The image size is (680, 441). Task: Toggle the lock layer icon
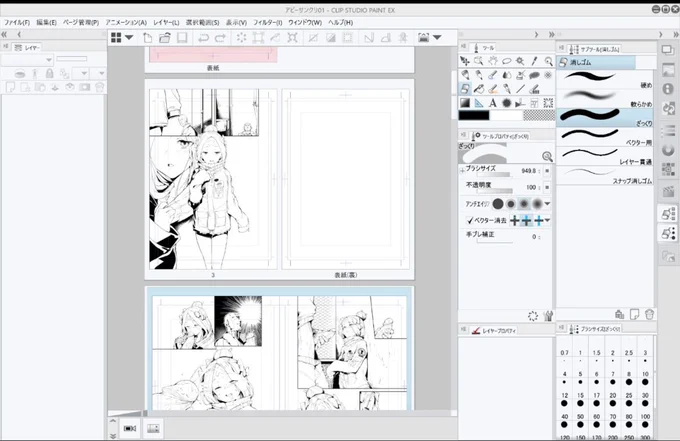(x=49, y=73)
